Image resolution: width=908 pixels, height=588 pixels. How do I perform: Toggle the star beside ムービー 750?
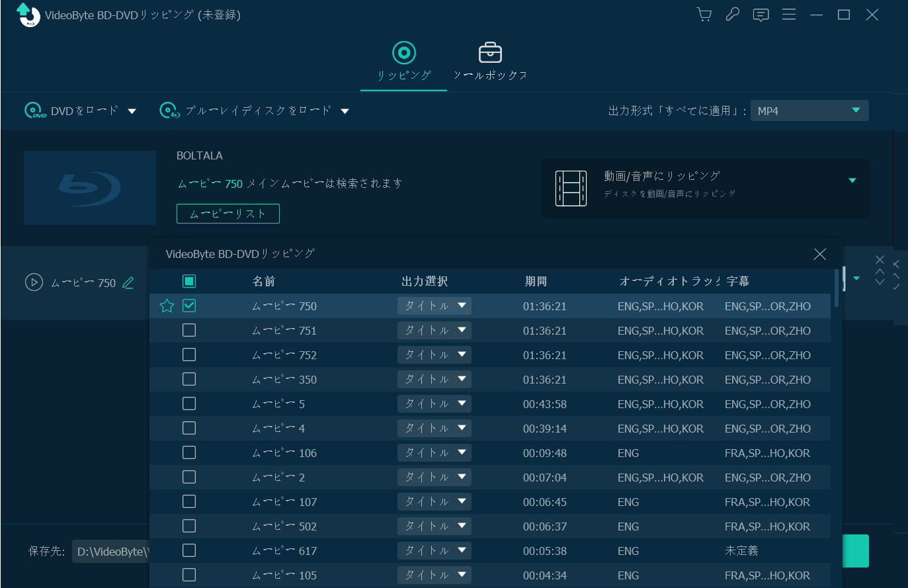tap(167, 306)
